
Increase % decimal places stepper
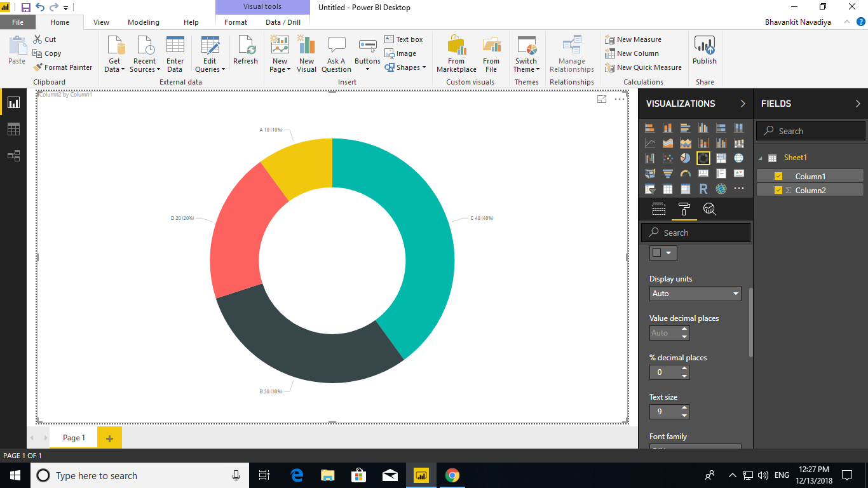coord(684,369)
